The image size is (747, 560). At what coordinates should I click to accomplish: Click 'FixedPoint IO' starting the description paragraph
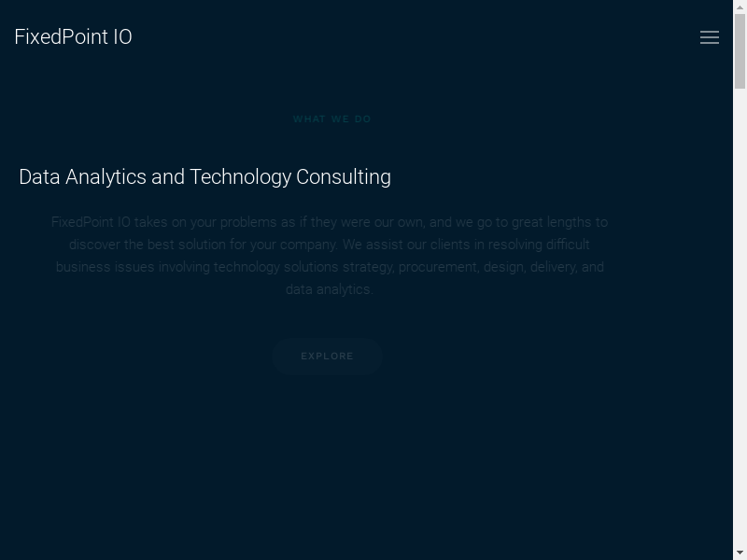coord(91,222)
